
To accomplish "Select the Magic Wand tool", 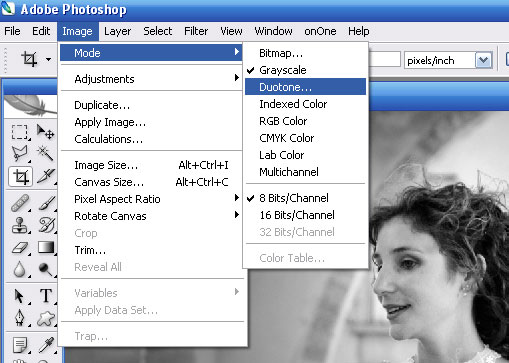I will pyautogui.click(x=45, y=154).
